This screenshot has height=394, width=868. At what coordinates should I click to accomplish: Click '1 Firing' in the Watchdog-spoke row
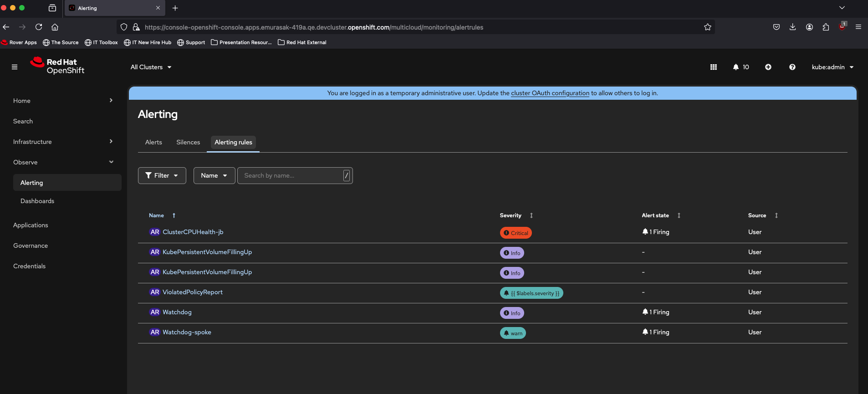(656, 332)
